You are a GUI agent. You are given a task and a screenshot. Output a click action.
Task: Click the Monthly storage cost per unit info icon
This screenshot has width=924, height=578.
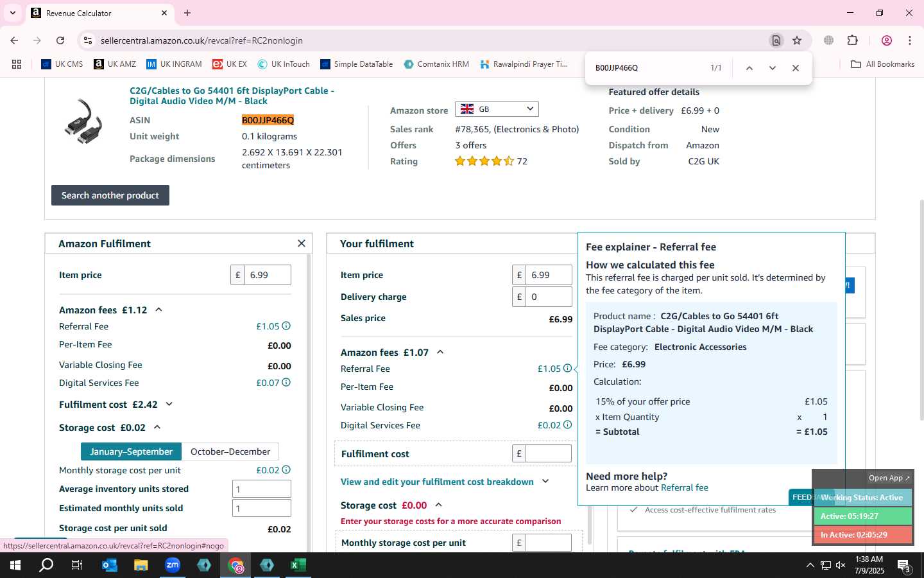[286, 470]
